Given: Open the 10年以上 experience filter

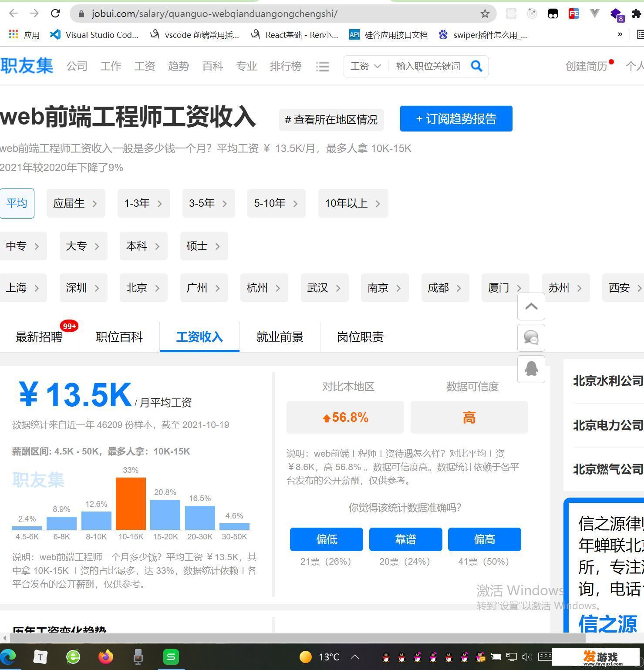Looking at the screenshot, I should (x=353, y=203).
